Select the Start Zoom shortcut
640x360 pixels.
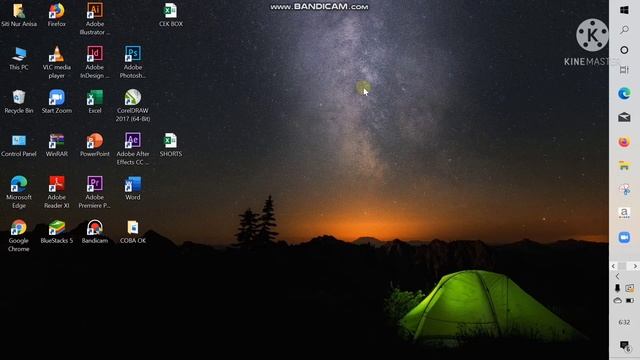coord(57,102)
